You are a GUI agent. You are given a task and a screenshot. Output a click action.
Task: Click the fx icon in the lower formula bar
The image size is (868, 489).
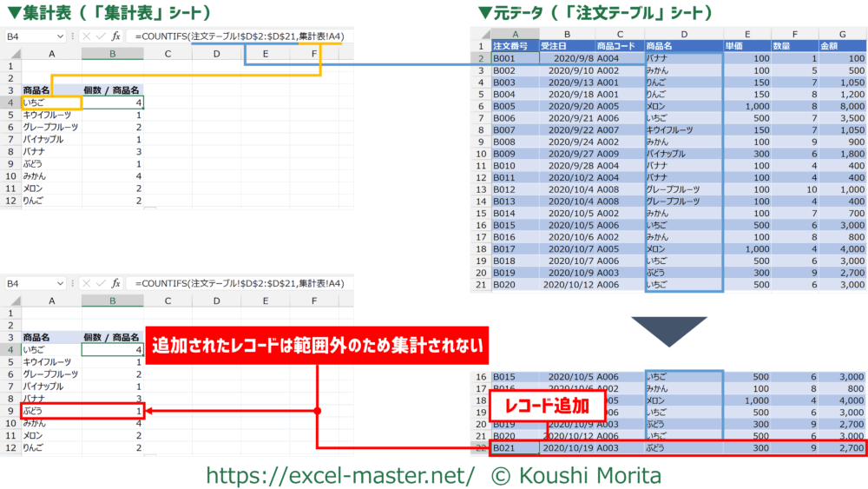point(116,284)
